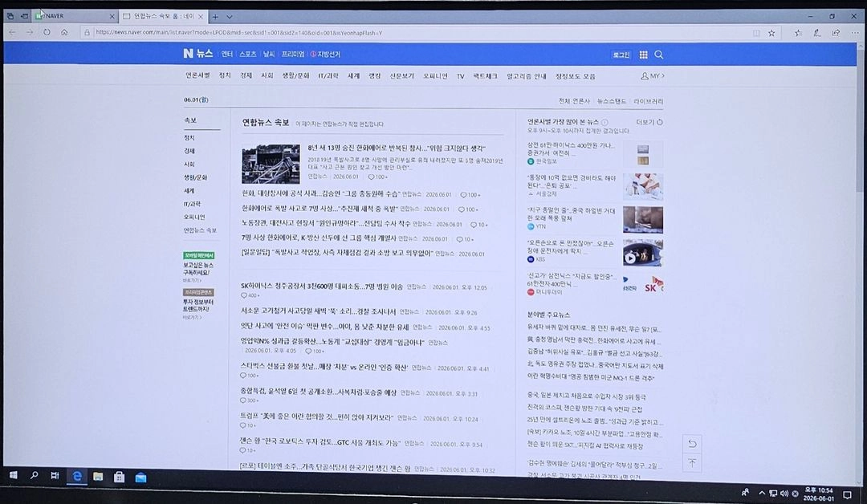Viewport: 867px width, 504px height.
Task: Select 경제 in the left sidebar
Action: (x=189, y=151)
